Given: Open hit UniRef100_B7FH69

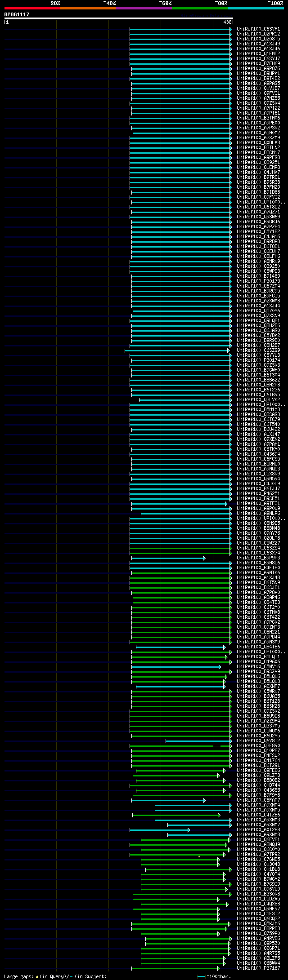Looking at the screenshot, I should coord(258,64).
